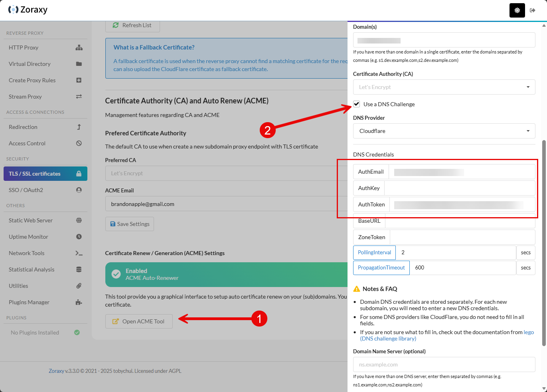Screen dimensions: 547x392
Task: Open SSO / OAuth2 from the sidebar
Action: coord(45,190)
